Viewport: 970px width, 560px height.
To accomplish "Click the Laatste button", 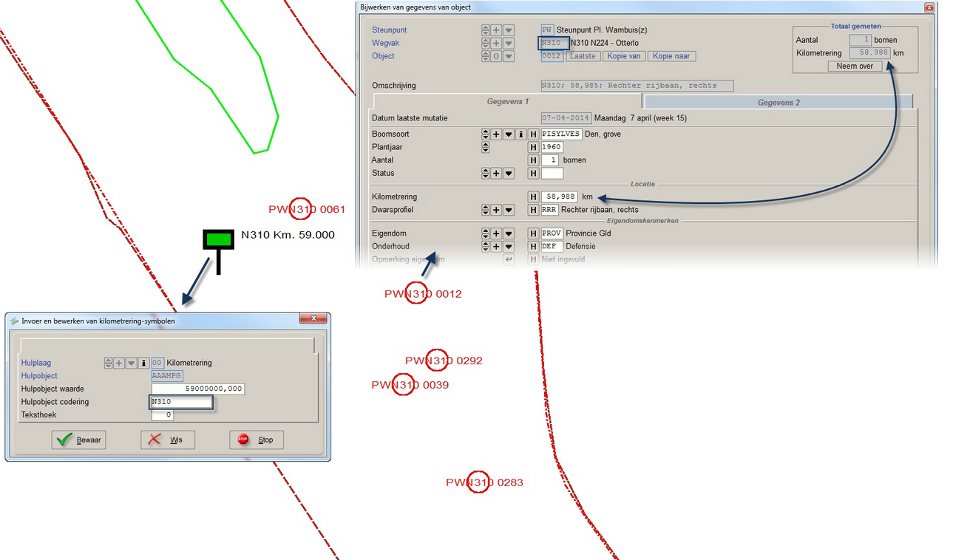I will point(583,56).
